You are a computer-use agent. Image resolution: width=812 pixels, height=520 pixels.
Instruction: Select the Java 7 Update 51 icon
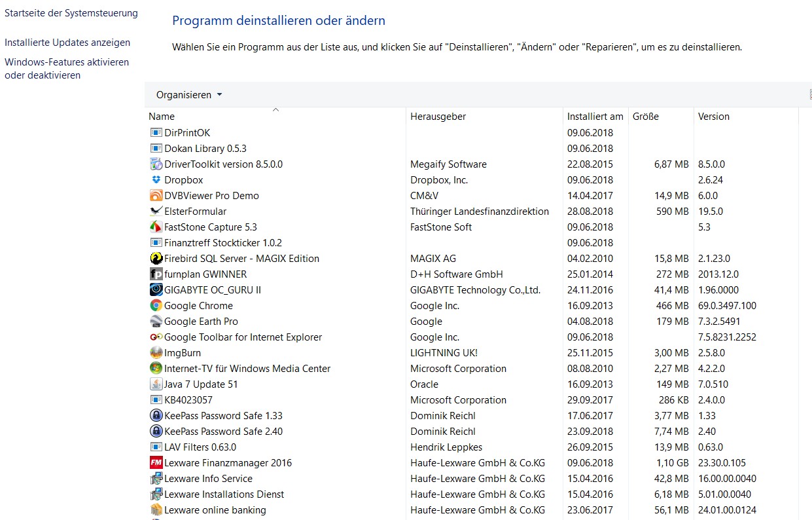(x=156, y=384)
